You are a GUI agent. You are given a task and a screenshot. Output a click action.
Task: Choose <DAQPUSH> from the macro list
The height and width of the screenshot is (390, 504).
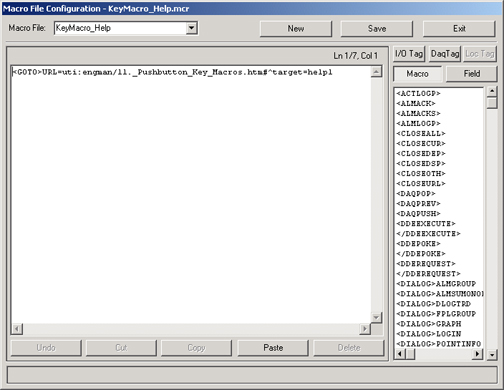click(x=418, y=214)
